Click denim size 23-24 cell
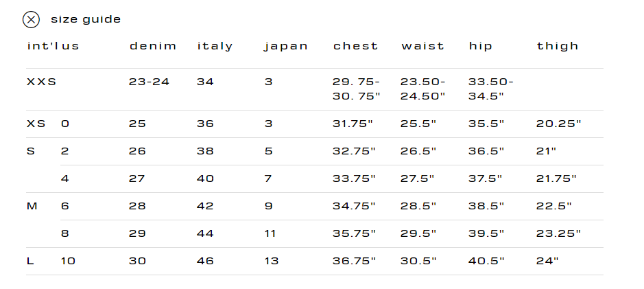The image size is (644, 289). click(x=149, y=82)
